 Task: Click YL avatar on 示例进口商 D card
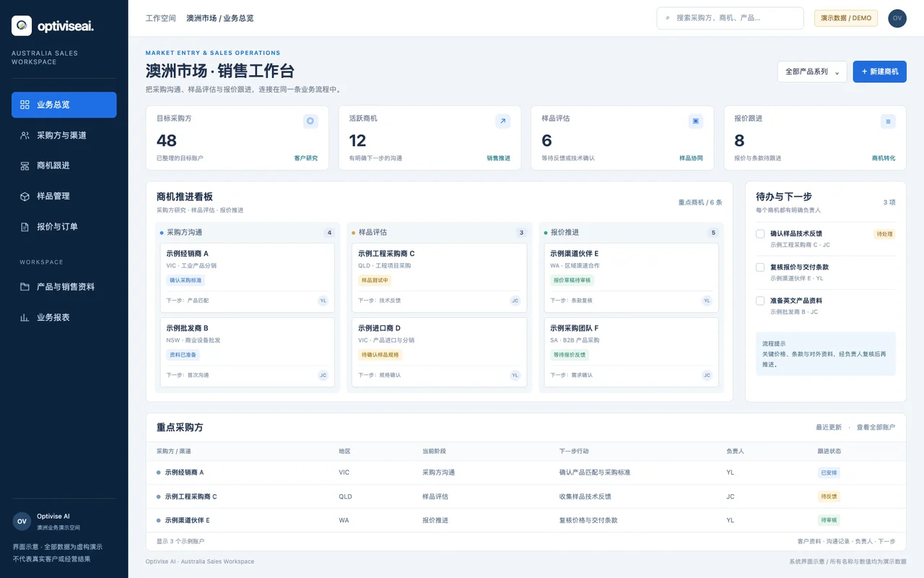515,375
